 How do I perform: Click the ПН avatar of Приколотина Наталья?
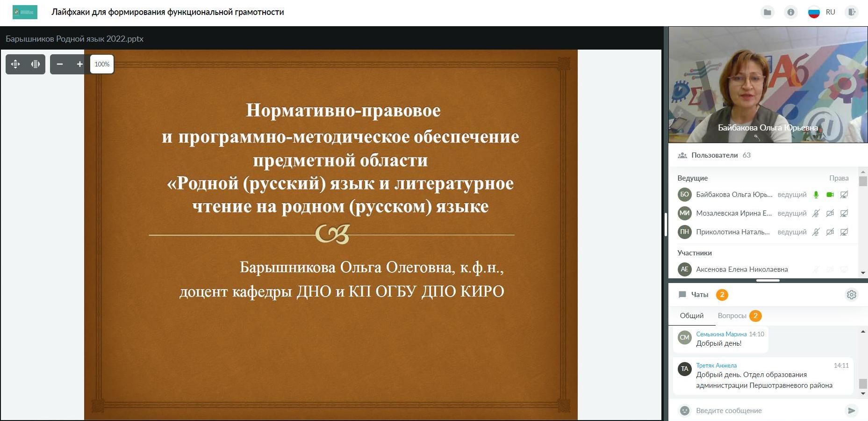(685, 232)
